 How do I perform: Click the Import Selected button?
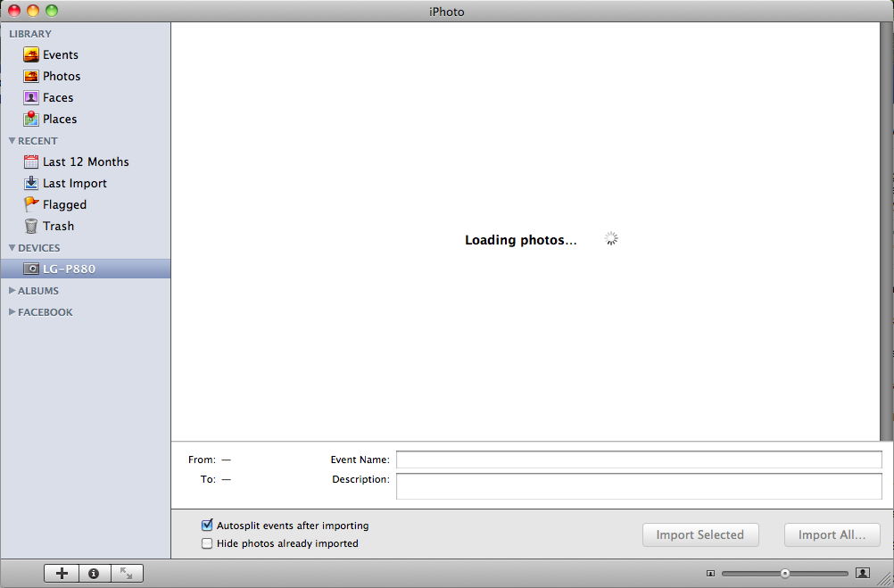699,534
